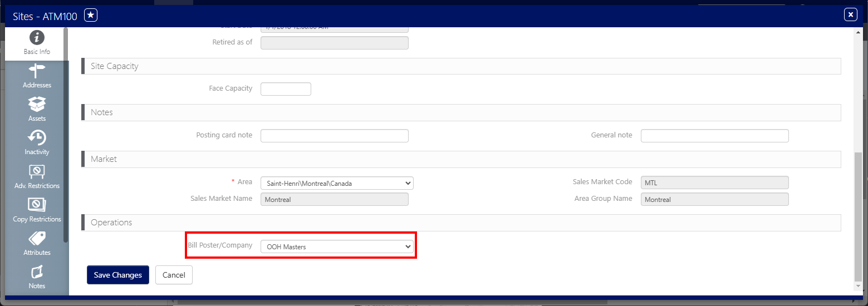Close the Sites - ATM100 dialog
Viewport: 868px width, 306px height.
tap(850, 15)
